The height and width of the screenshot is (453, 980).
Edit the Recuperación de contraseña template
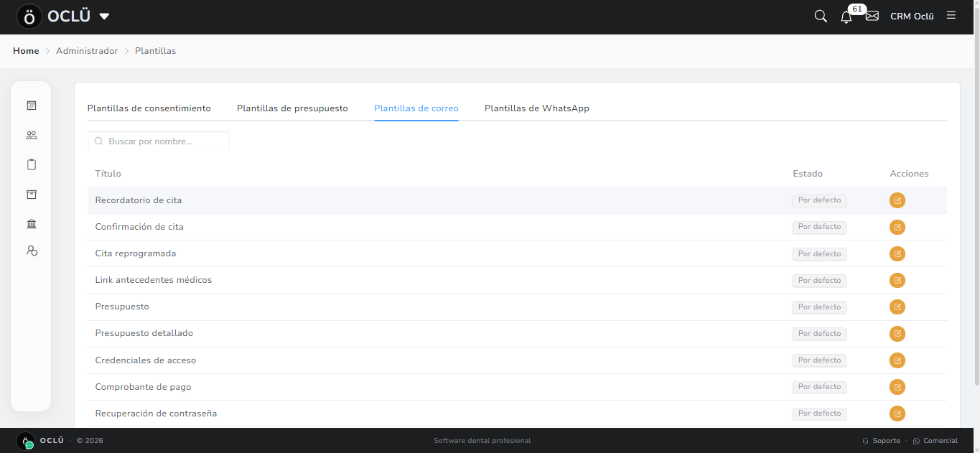tap(897, 413)
